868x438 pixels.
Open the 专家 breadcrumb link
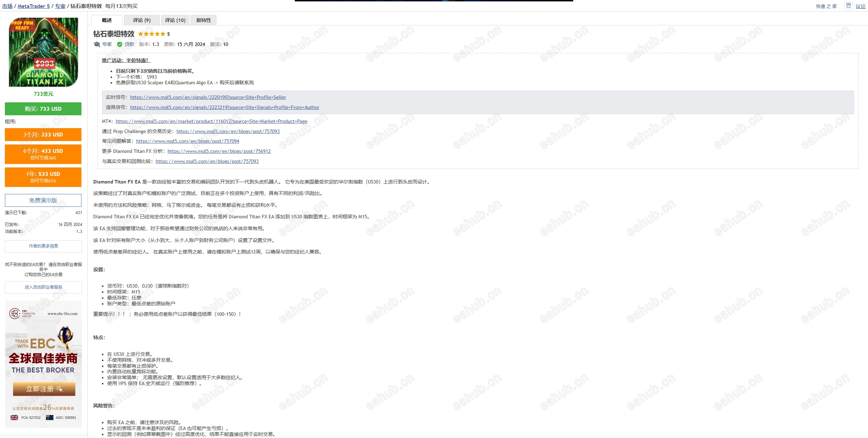click(60, 6)
